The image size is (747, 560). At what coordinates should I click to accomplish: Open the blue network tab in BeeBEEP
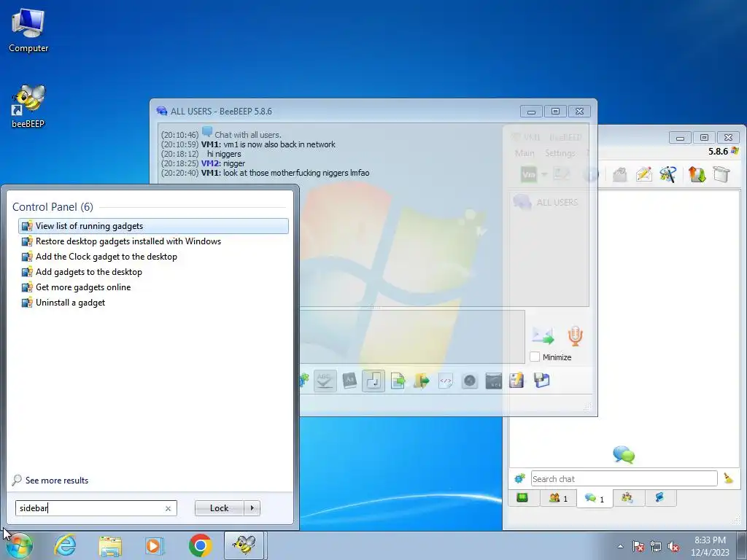pos(659,498)
